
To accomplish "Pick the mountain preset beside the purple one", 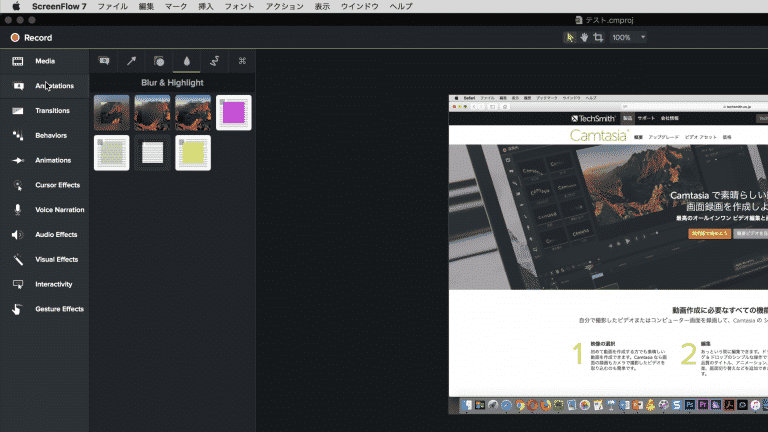I will pos(193,113).
